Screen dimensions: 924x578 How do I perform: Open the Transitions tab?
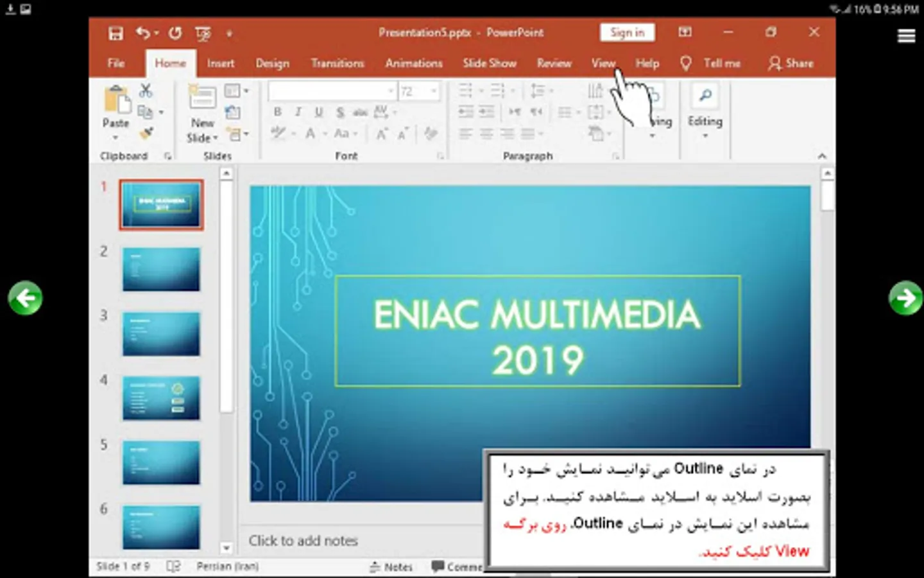pos(338,63)
